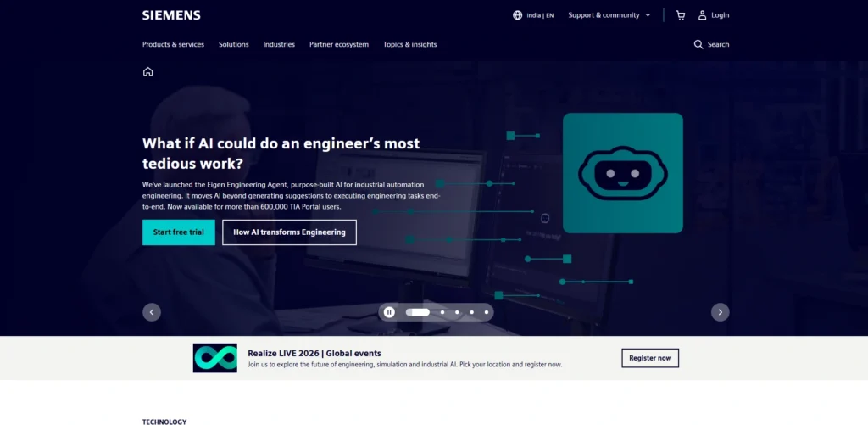Jump to the second carousel slide dot
Screen dimensions: 868x425
pyautogui.click(x=442, y=312)
